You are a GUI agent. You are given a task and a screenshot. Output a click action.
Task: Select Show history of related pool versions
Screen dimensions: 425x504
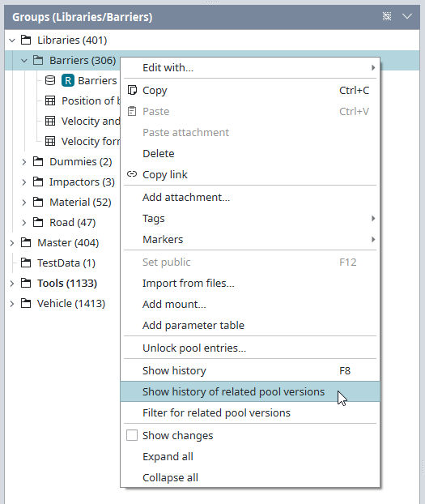click(x=250, y=391)
